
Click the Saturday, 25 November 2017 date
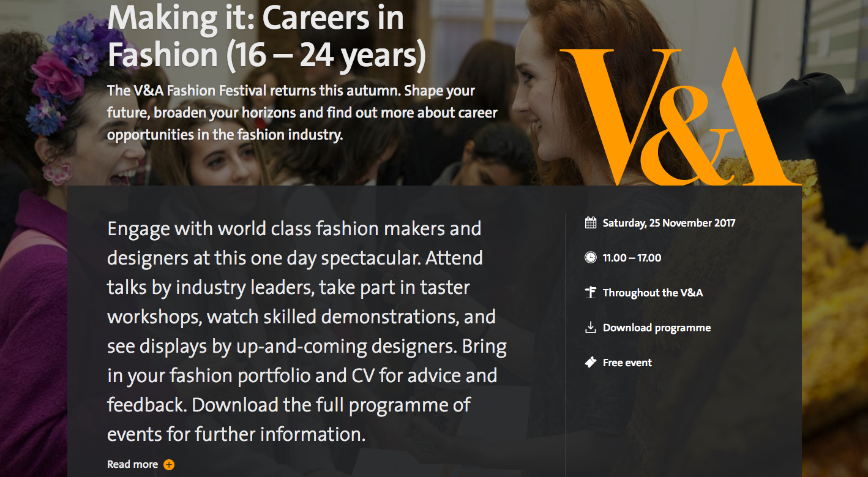[x=669, y=223]
